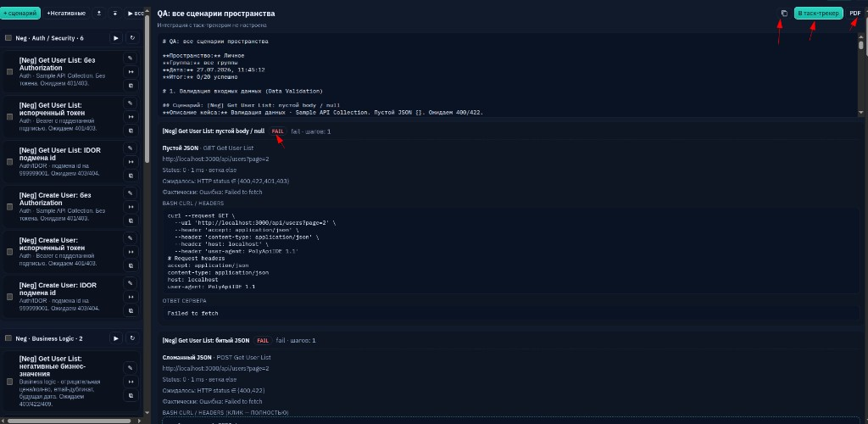This screenshot has width=868, height=424.
Task: Click right arrow of horizontal scrollbar
Action: (138, 421)
